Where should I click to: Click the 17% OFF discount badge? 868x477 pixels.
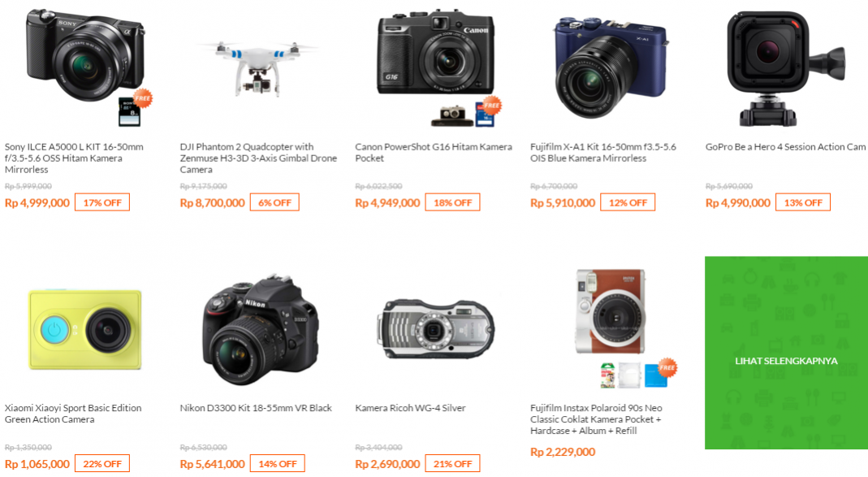pyautogui.click(x=102, y=202)
